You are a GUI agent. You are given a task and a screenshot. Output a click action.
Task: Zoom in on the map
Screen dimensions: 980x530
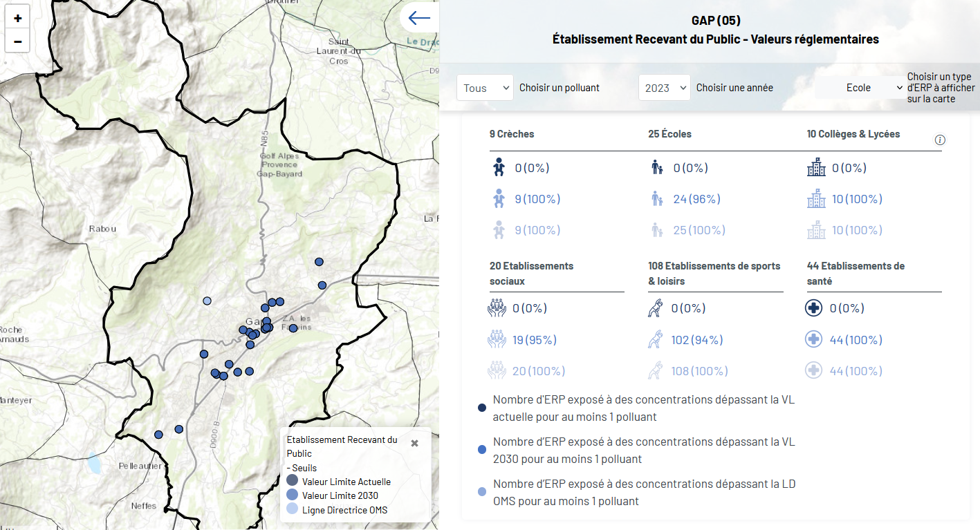(17, 19)
